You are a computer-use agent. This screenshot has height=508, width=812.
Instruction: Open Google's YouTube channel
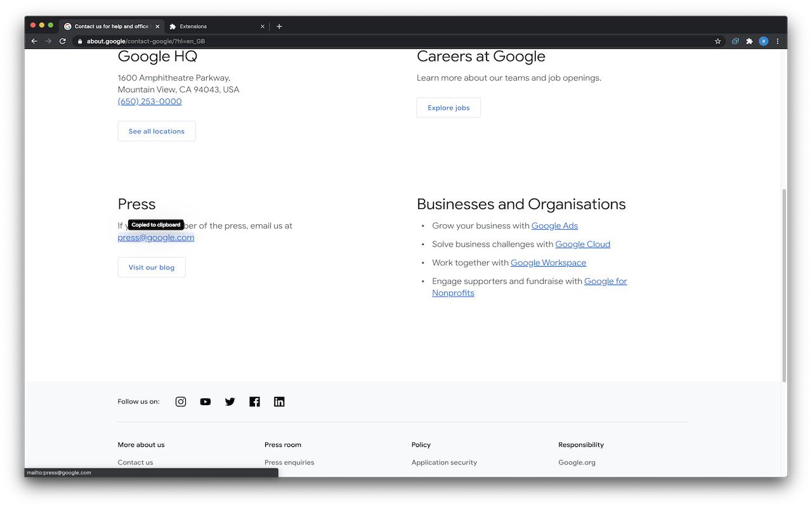tap(205, 401)
